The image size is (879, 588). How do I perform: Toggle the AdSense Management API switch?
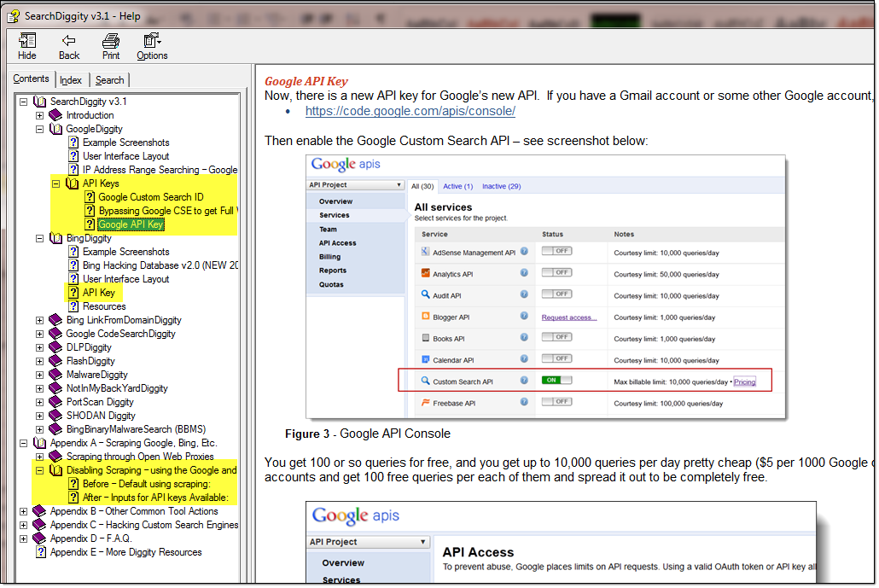tap(556, 251)
